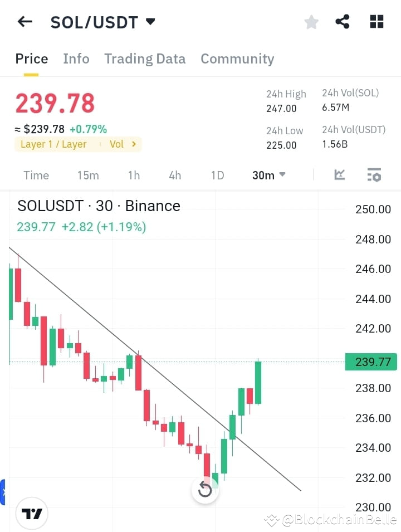Open the grid/apps icon in top corner

(376, 22)
